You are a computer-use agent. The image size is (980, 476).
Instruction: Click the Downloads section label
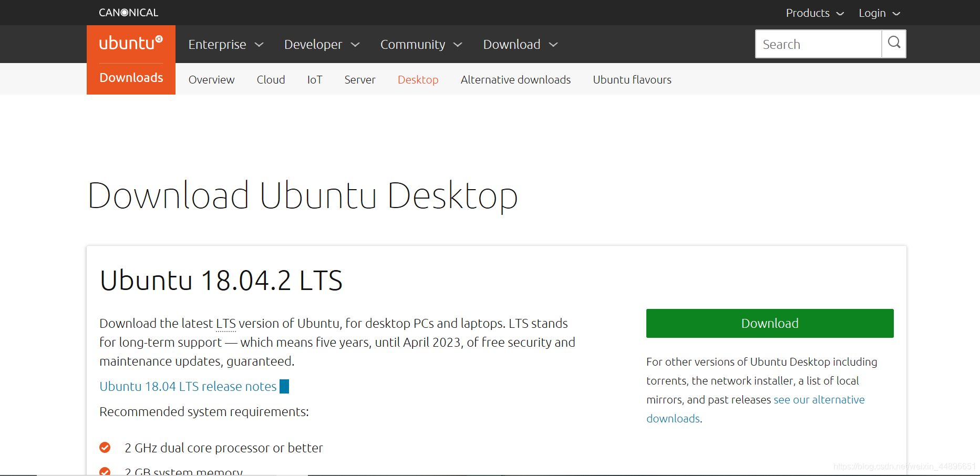coord(131,78)
